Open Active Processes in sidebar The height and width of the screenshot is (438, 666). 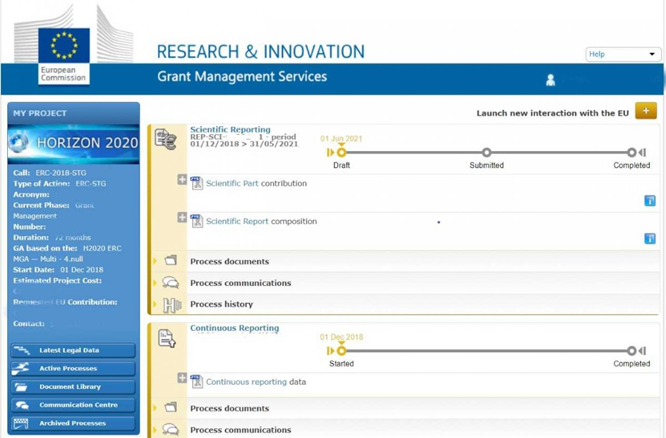(x=73, y=369)
